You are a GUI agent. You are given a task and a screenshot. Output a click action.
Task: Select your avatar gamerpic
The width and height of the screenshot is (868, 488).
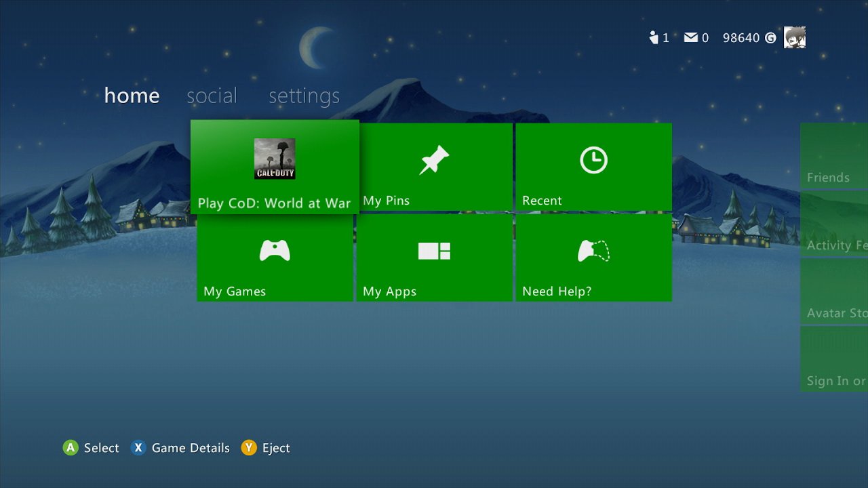click(793, 37)
